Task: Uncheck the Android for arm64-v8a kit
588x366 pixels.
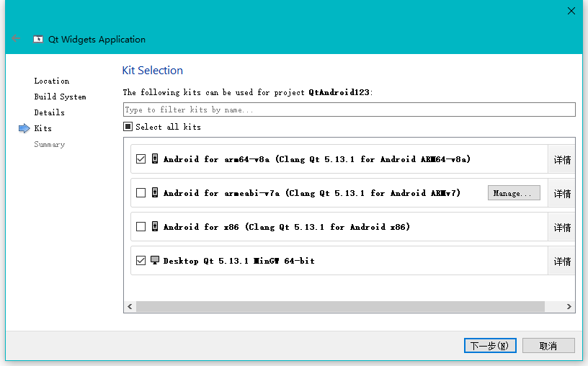Action: 141,159
